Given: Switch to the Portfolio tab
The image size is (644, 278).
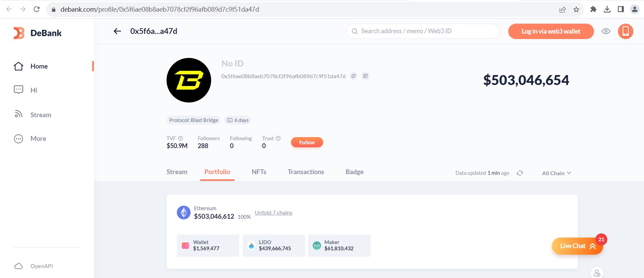Looking at the screenshot, I should pos(217,172).
